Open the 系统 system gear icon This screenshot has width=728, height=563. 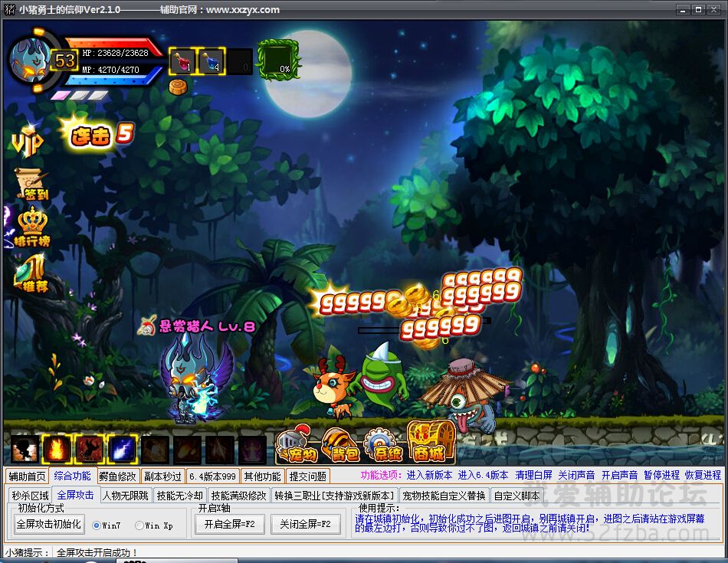(x=385, y=444)
